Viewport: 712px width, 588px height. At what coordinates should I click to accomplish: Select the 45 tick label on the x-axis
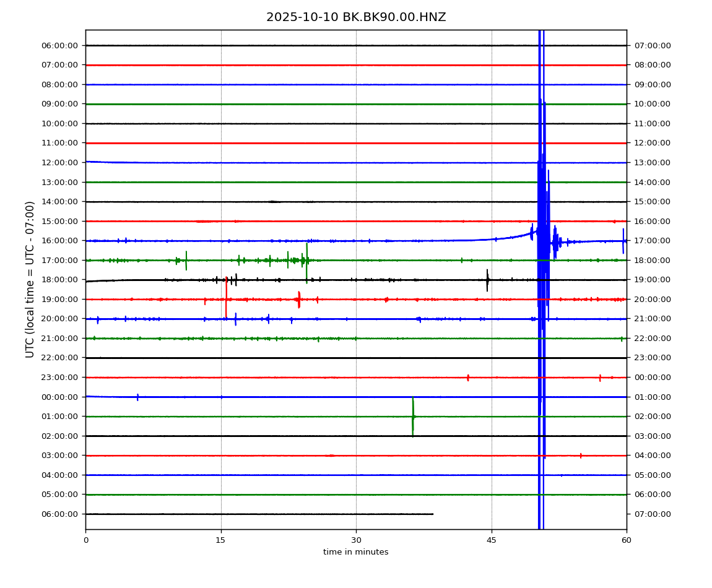492,540
